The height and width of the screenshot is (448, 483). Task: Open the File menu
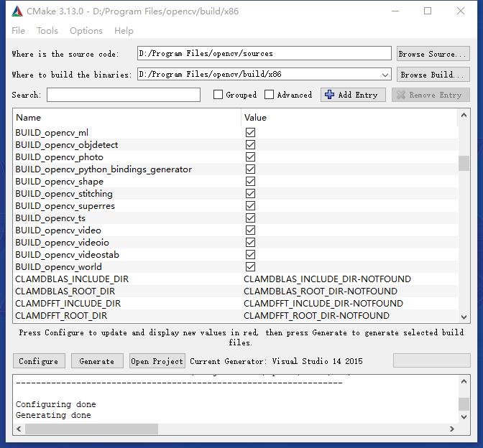click(18, 31)
